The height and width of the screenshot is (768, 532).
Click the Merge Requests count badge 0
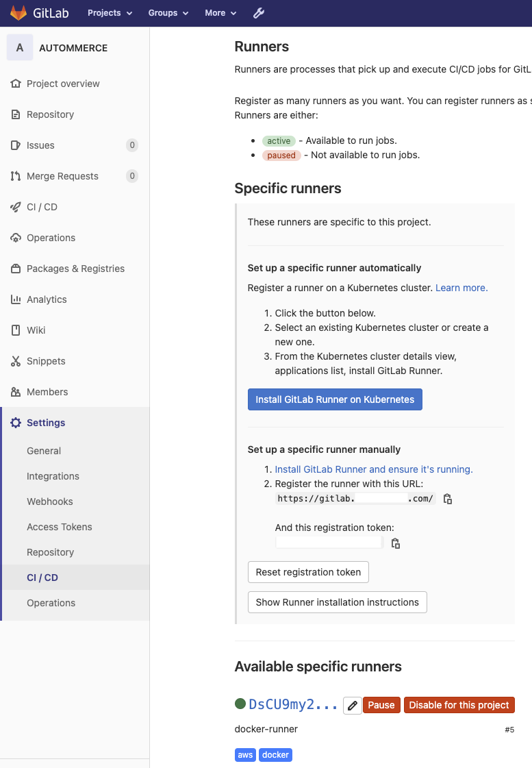(x=132, y=176)
